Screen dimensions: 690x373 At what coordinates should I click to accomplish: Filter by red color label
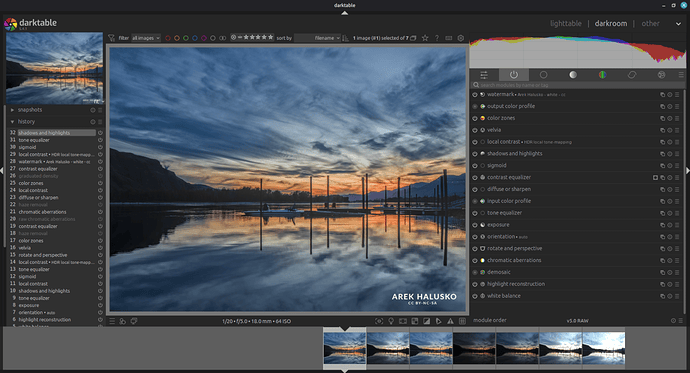point(168,38)
